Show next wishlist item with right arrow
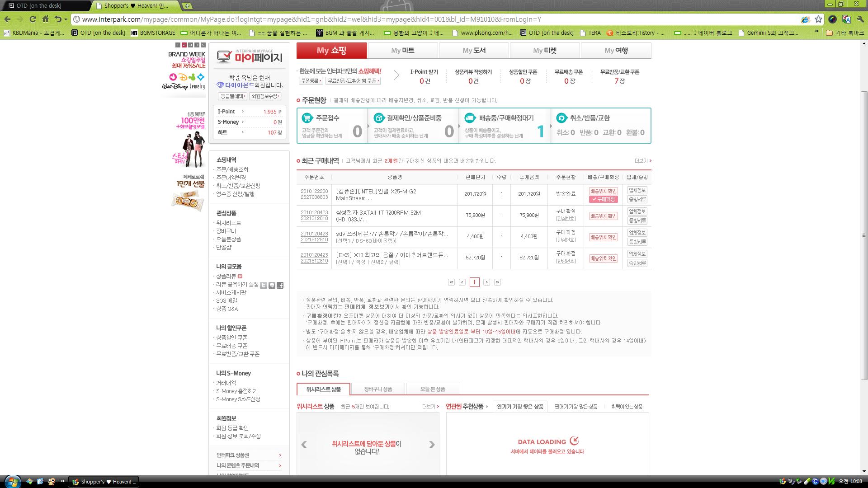 pyautogui.click(x=432, y=445)
